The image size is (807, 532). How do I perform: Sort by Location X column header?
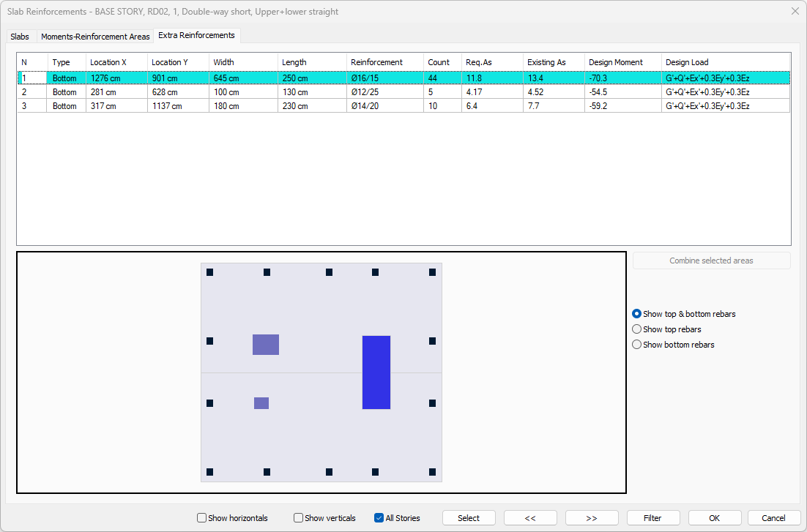116,62
